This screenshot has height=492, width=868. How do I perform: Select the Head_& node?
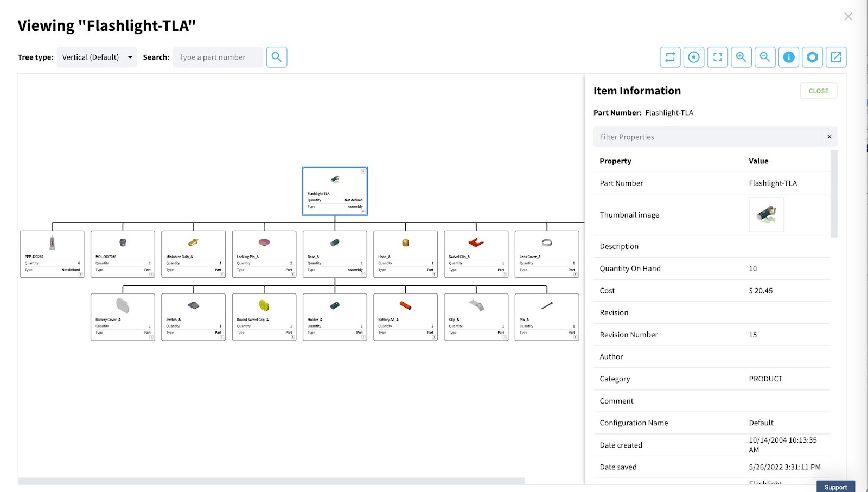tap(405, 254)
